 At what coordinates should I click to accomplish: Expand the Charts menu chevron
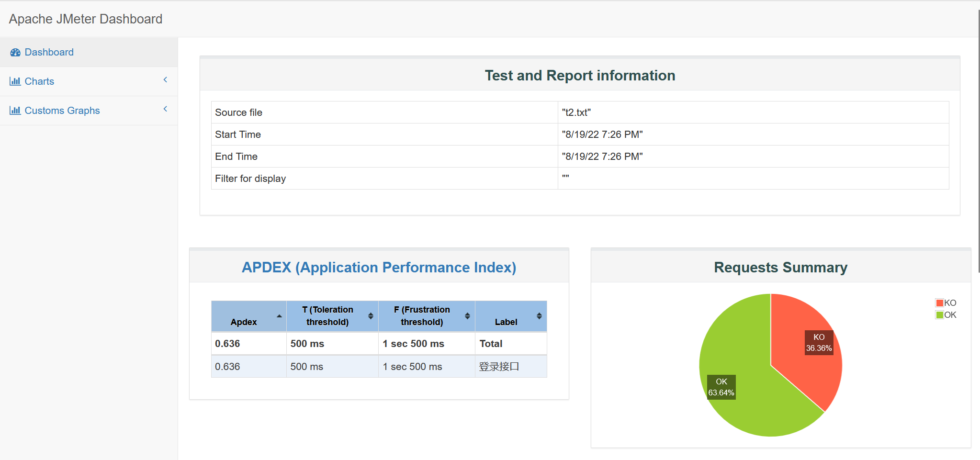(x=165, y=80)
